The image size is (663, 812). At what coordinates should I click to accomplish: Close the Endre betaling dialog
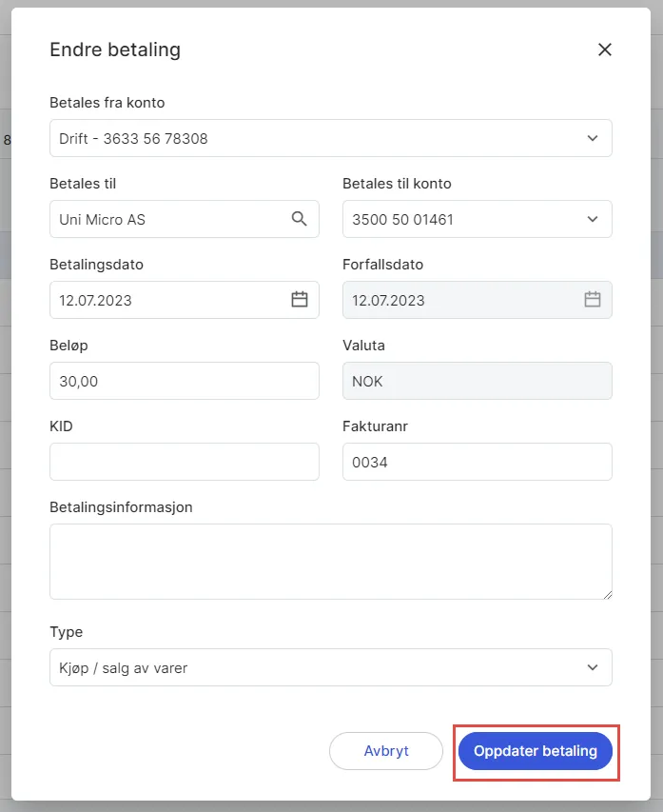coord(605,50)
